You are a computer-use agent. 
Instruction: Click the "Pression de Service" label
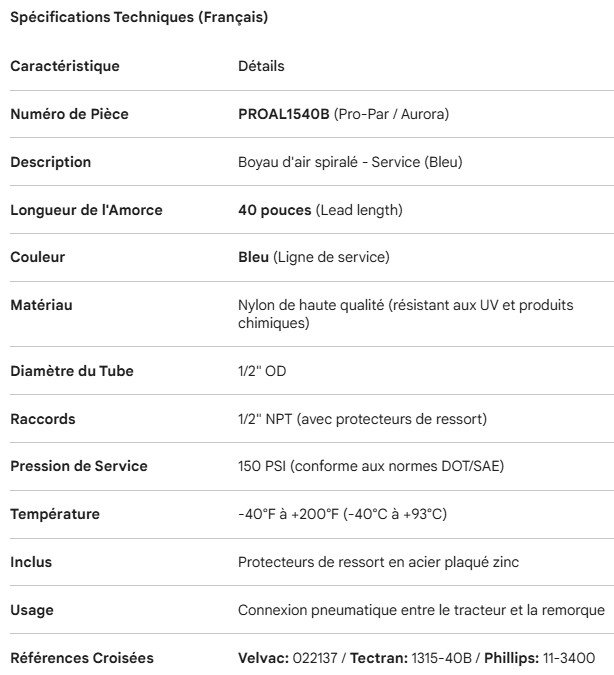(78, 467)
